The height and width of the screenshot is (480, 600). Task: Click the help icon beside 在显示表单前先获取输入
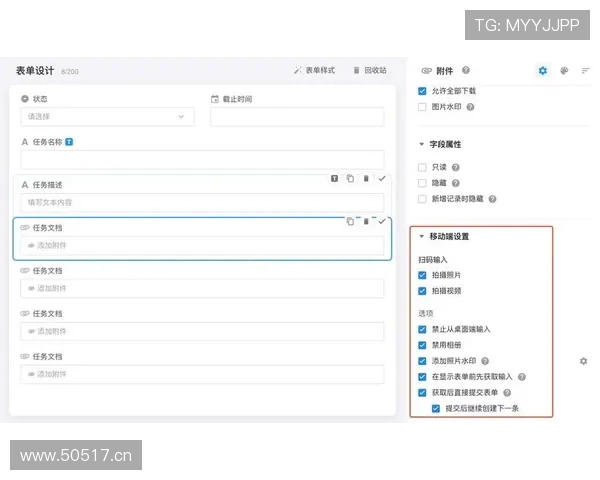522,377
